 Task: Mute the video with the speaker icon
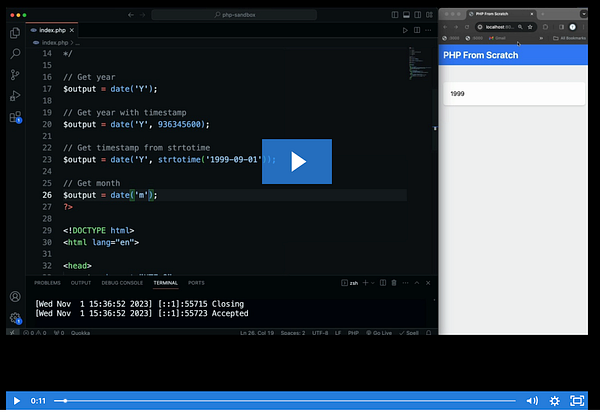(x=532, y=400)
